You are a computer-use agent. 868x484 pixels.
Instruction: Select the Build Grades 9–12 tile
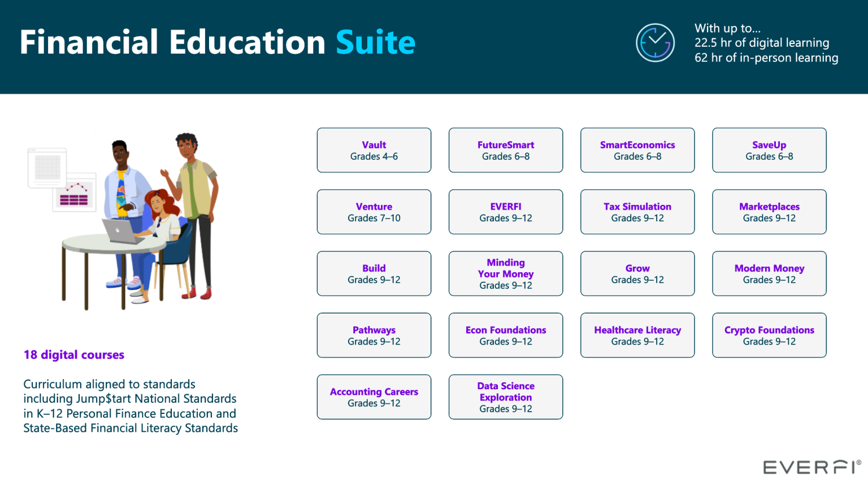point(374,273)
